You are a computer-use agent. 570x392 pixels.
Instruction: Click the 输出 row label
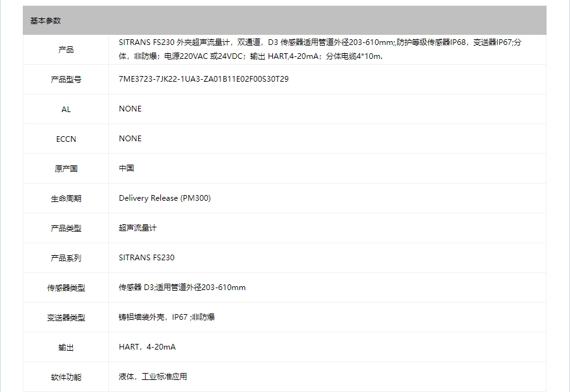pyautogui.click(x=66, y=348)
